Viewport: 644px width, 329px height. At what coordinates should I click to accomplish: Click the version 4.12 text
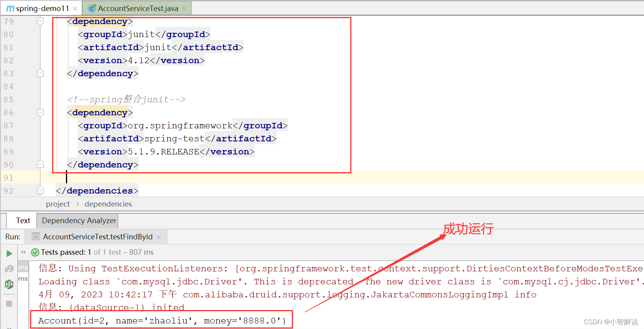point(139,60)
